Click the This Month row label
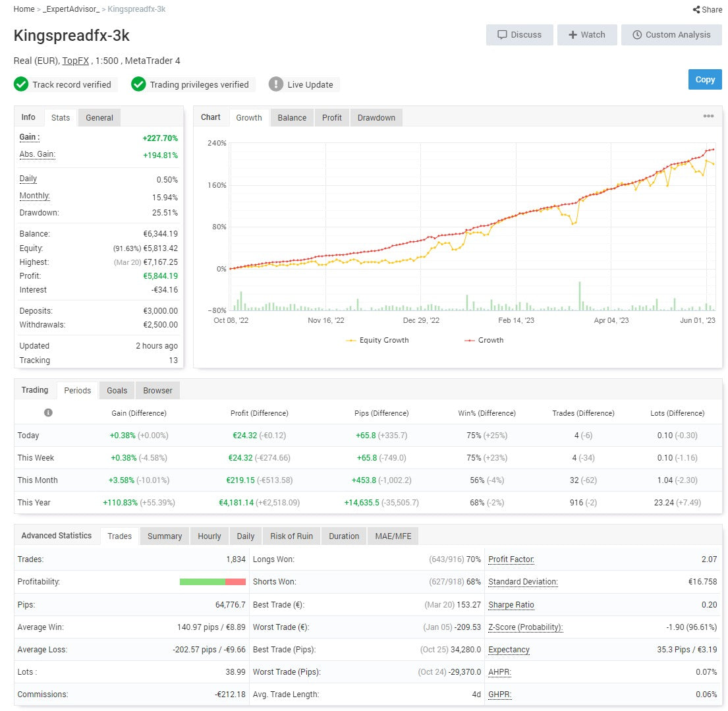Viewport: 728px width, 711px height. [x=38, y=480]
